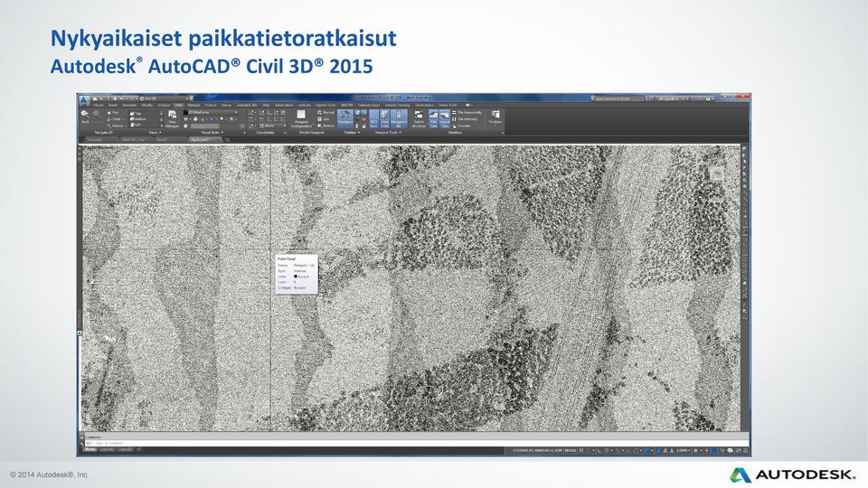Click the Help ribbon tab
Viewport: 868px width, 488px height.
click(266, 105)
